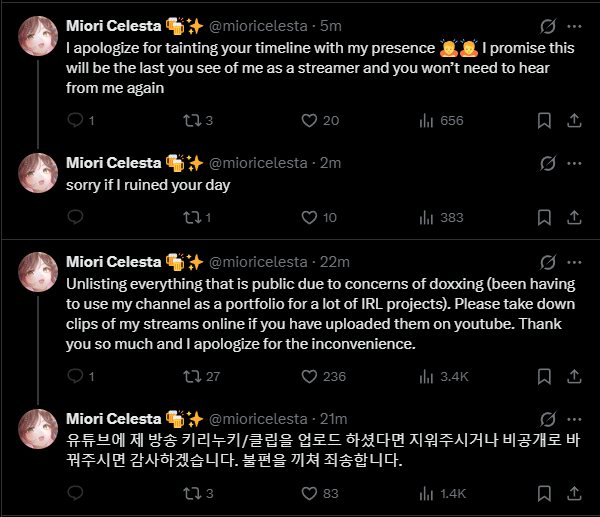This screenshot has height=517, width=600.
Task: Open Miori Celesta name on 22m tweet
Action: tap(114, 262)
